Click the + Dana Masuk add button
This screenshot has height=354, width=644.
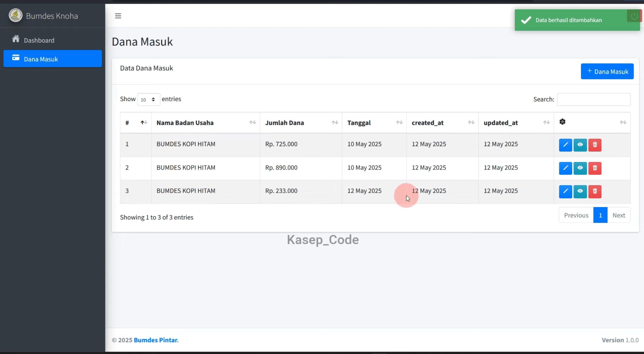pyautogui.click(x=607, y=71)
